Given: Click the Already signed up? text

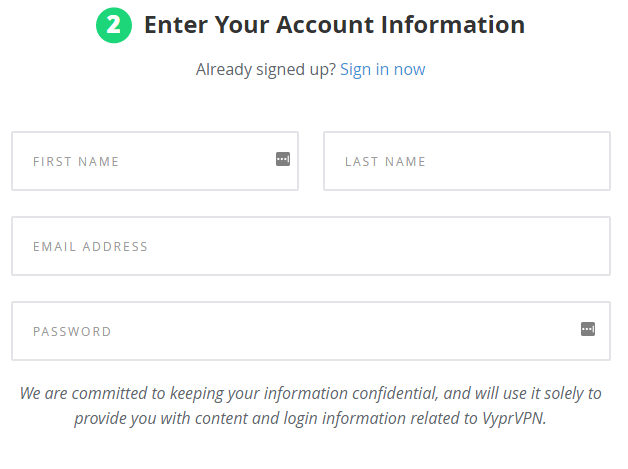Looking at the screenshot, I should coord(266,70).
